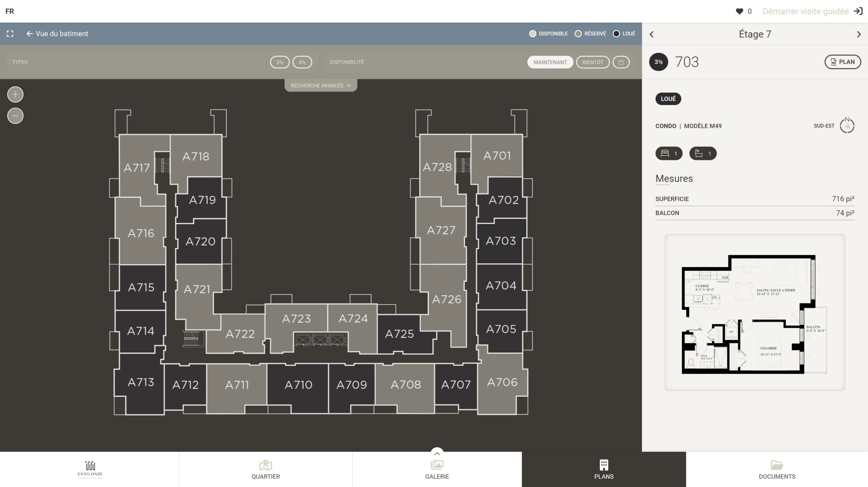Go to next floor with right chevron
868x487 pixels.
859,34
